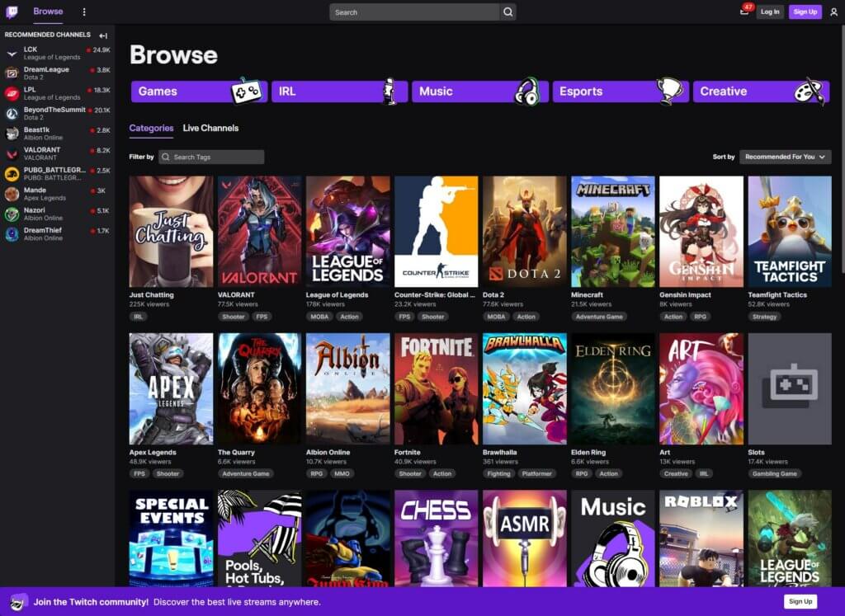Open Just Chatting category thumbnail
Screen dimensions: 845x616
[171, 232]
